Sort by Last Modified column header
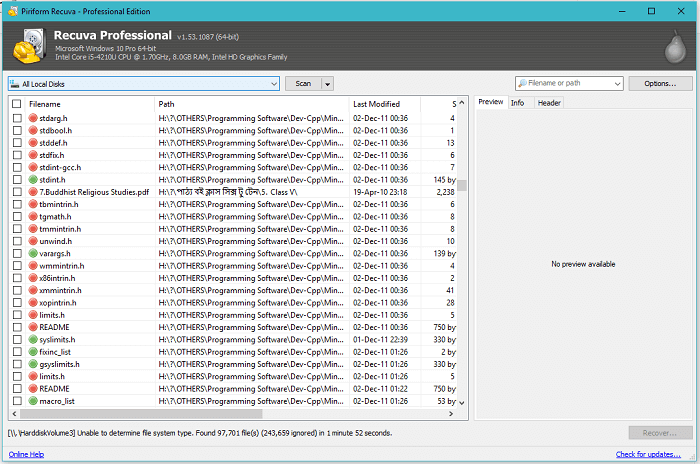The width and height of the screenshot is (700, 464). click(x=384, y=104)
